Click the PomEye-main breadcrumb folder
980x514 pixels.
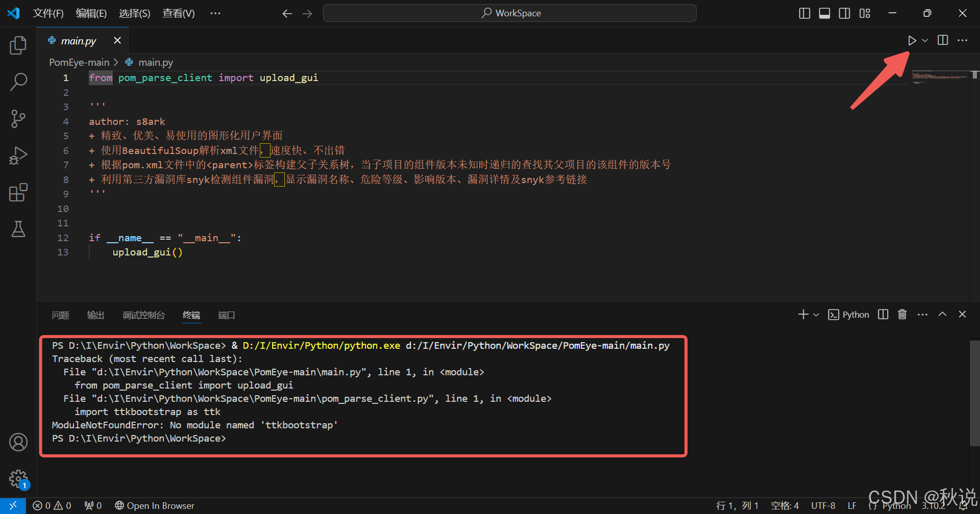[x=79, y=62]
